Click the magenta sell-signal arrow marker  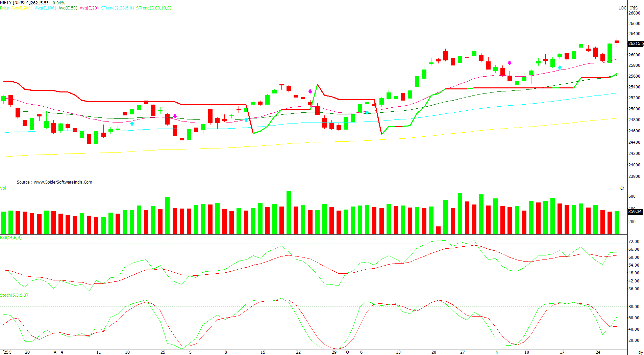tap(310, 91)
